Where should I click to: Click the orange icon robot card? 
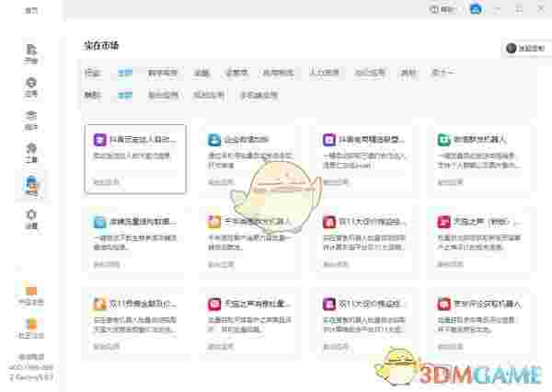[214, 222]
